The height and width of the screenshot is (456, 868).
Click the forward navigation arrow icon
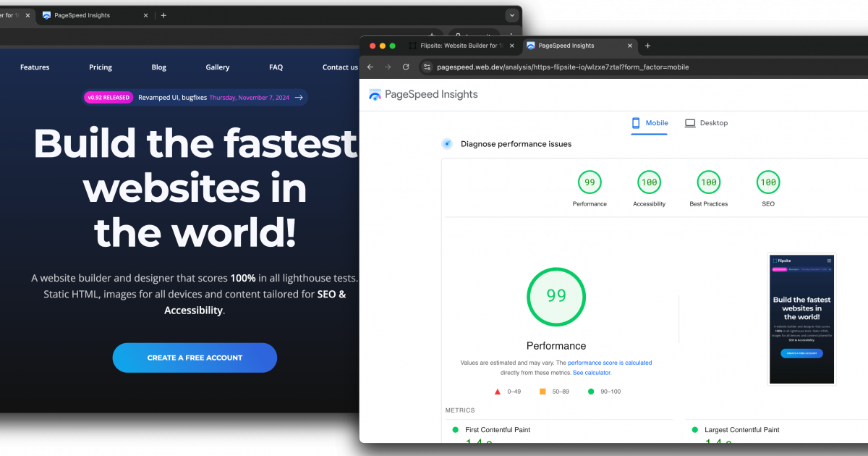pyautogui.click(x=388, y=67)
